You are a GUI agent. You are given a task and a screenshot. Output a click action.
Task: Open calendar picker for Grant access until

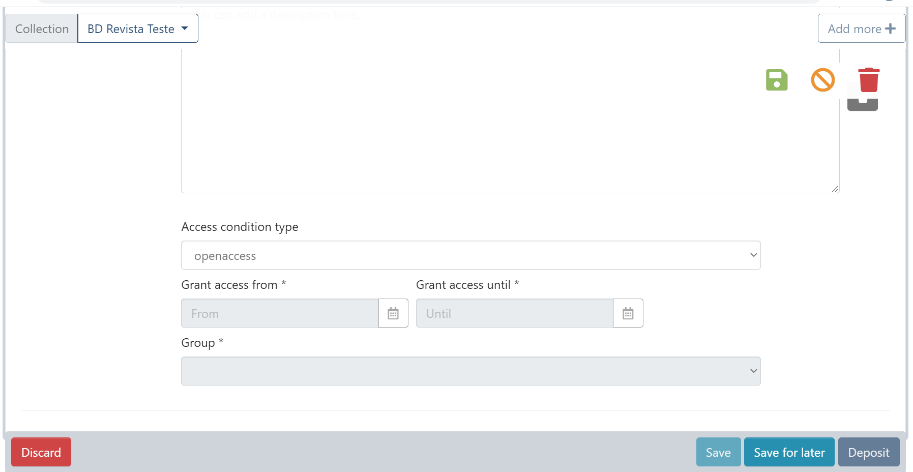coord(628,313)
